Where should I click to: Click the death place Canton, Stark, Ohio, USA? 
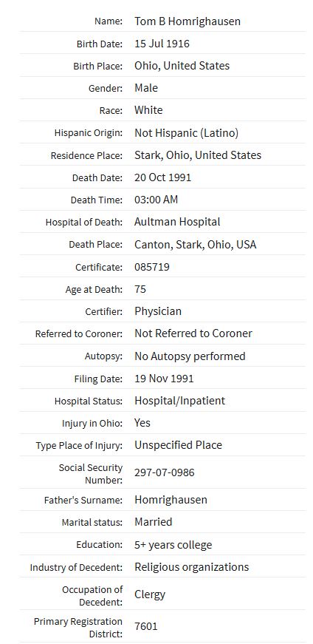pos(196,245)
